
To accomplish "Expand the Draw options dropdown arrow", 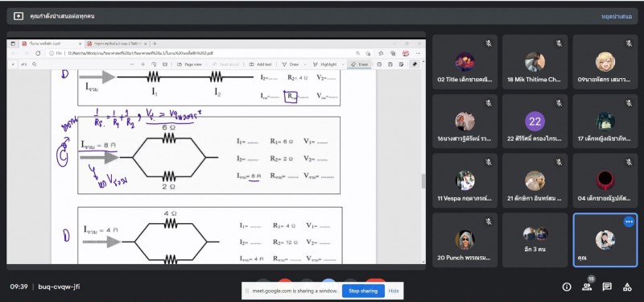I will [x=305, y=64].
